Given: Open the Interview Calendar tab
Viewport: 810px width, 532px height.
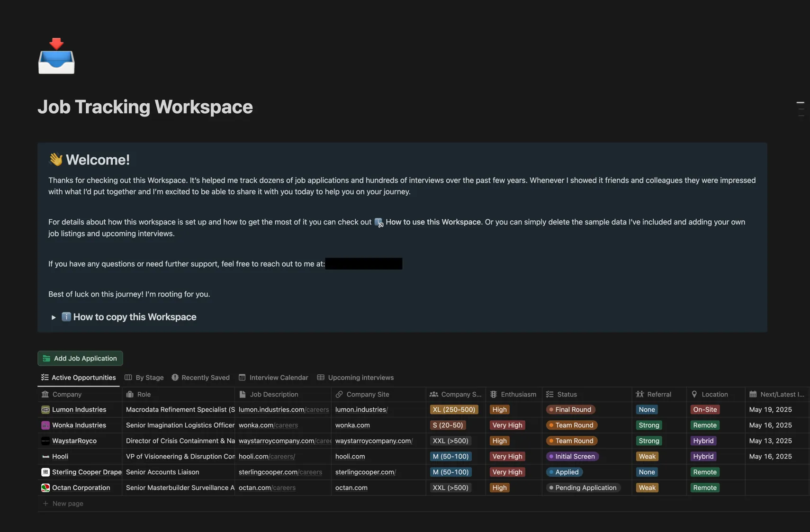Looking at the screenshot, I should click(273, 378).
